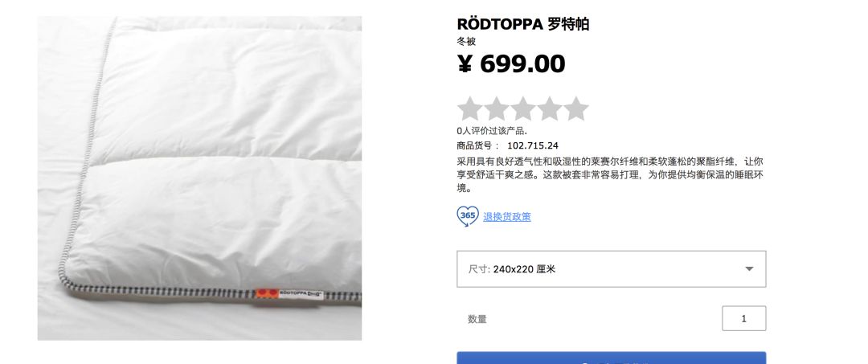Click the product description paragraph
This screenshot has width=868, height=364.
coord(610,175)
